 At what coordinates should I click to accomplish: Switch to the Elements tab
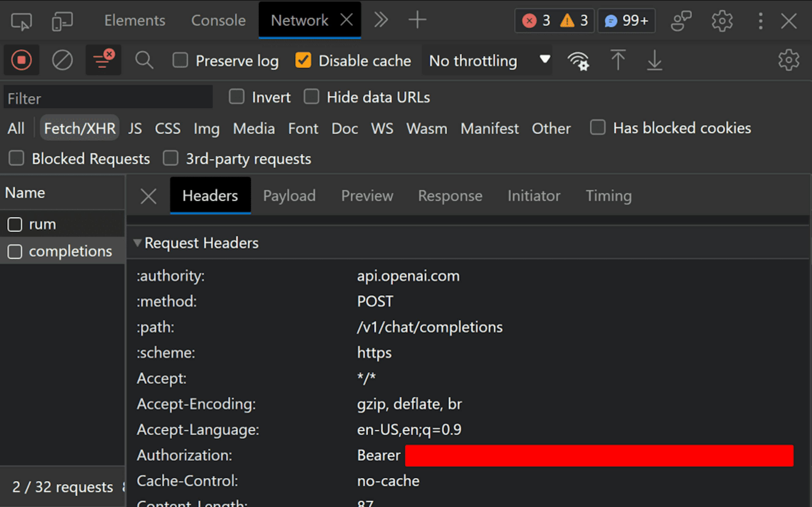(x=135, y=21)
